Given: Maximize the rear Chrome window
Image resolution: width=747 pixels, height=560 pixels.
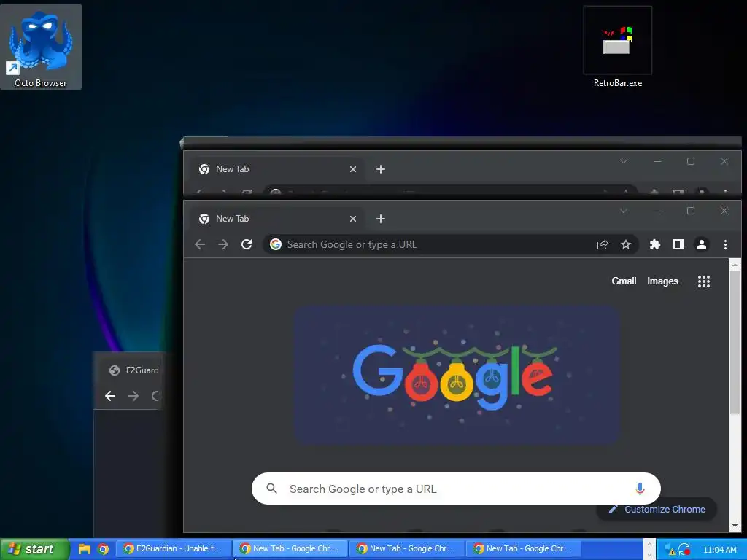Looking at the screenshot, I should click(x=690, y=161).
